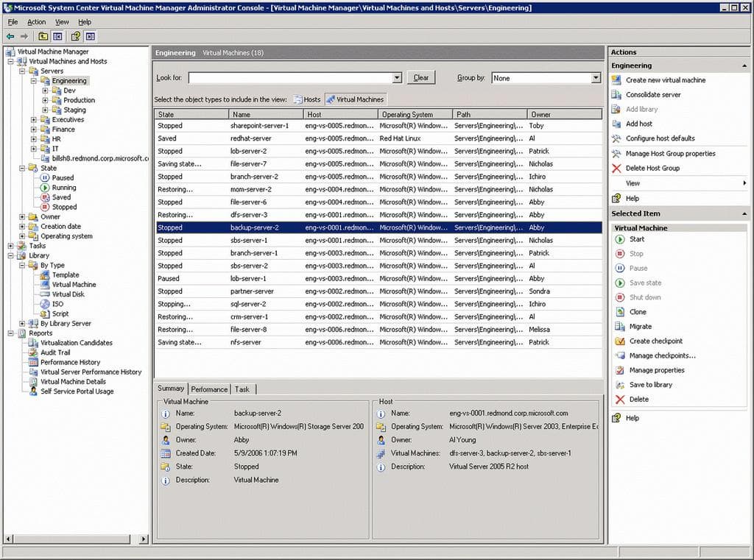This screenshot has height=560, width=754.
Task: Open the Action menu
Action: pos(36,22)
